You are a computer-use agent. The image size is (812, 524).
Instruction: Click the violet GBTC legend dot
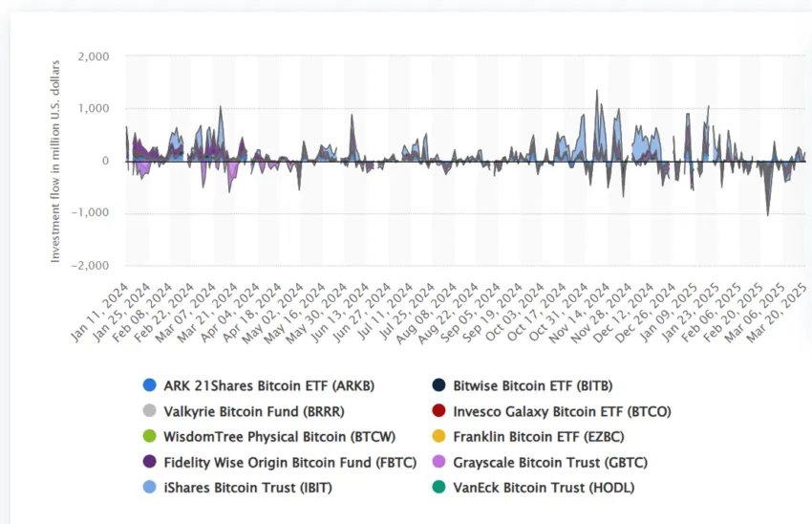[x=438, y=461]
